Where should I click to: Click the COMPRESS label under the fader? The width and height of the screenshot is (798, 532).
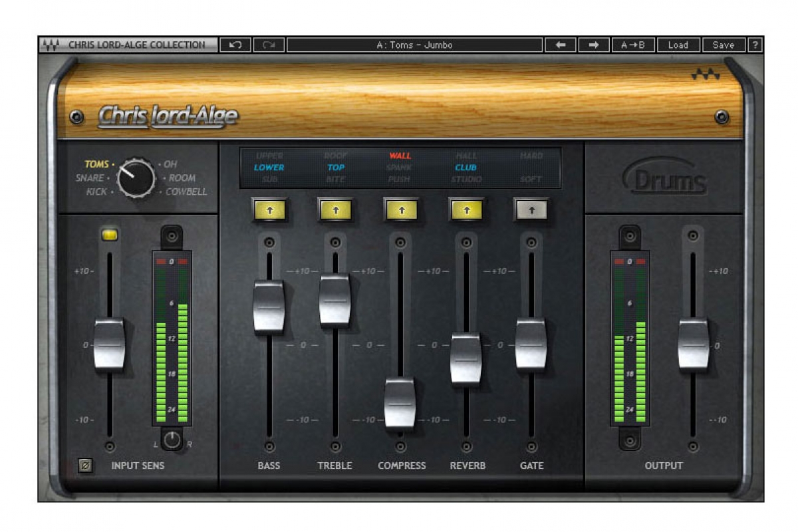point(402,465)
